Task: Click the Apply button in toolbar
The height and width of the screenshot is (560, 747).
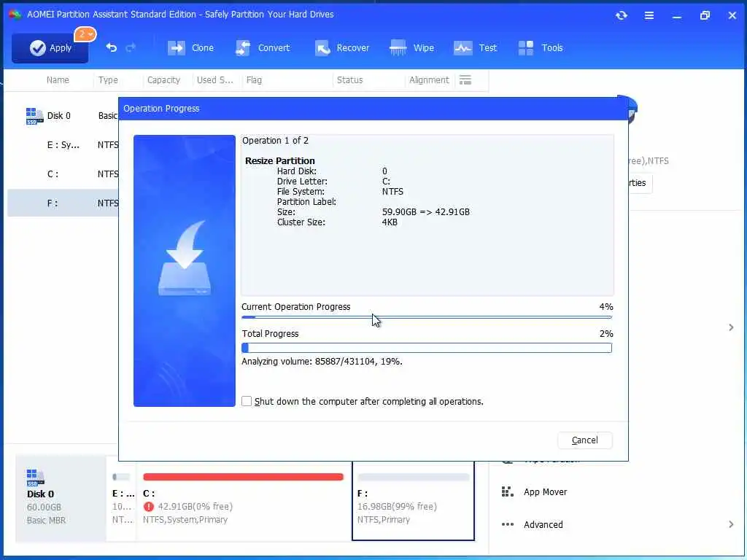Action: 50,47
